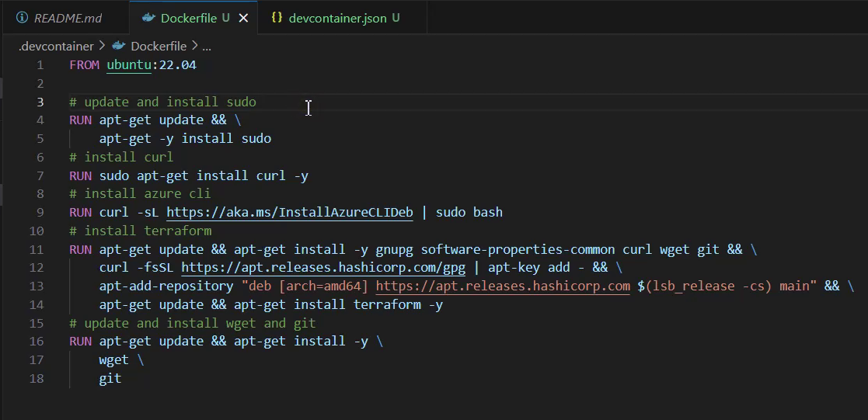The width and height of the screenshot is (868, 420).
Task: Click the Docker whale icon in the breadcrumb
Action: pos(119,46)
